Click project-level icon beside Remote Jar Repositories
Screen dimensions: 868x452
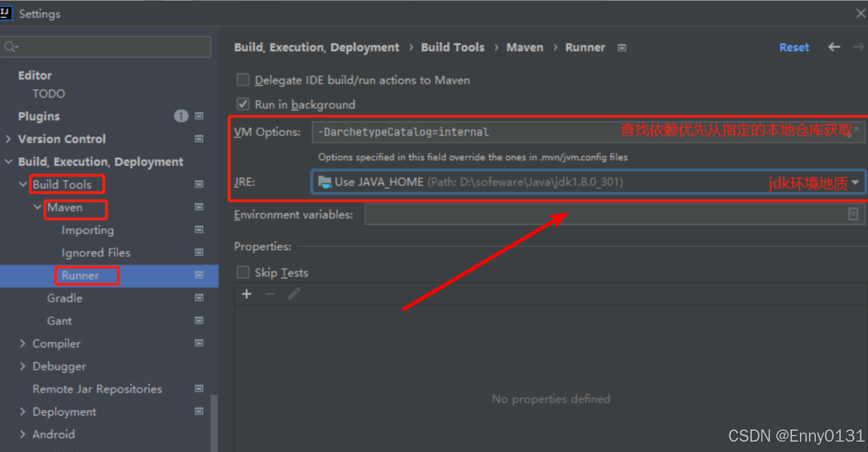199,388
